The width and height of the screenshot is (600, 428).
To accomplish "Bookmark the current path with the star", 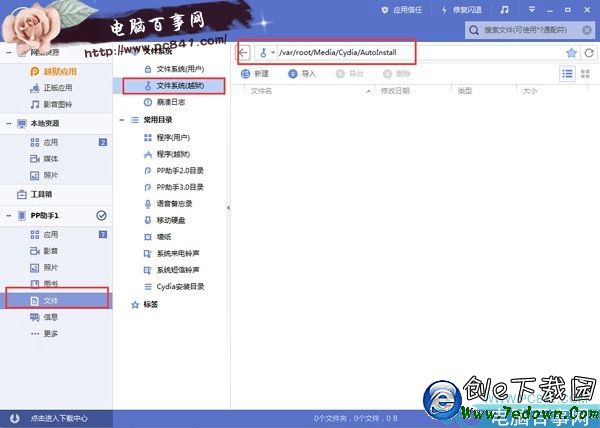I will [x=571, y=53].
